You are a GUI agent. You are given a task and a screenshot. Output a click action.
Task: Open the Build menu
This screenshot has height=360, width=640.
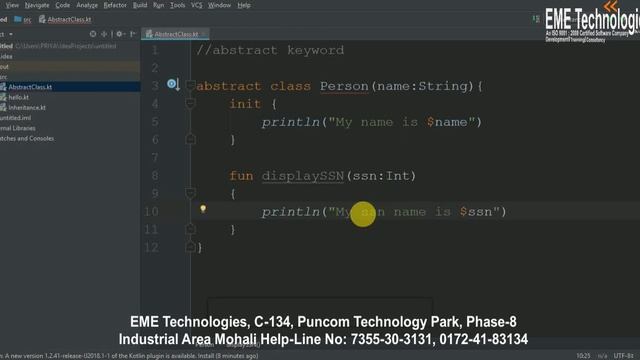point(140,5)
